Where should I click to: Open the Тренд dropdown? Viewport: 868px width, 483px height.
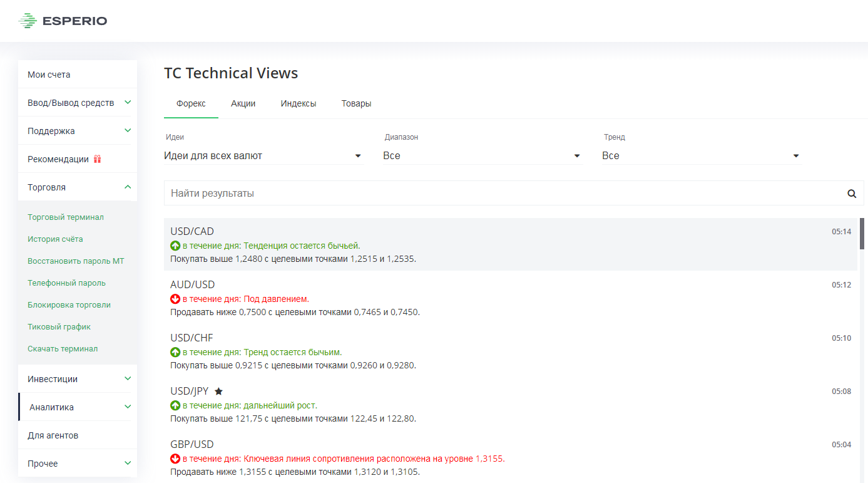702,155
